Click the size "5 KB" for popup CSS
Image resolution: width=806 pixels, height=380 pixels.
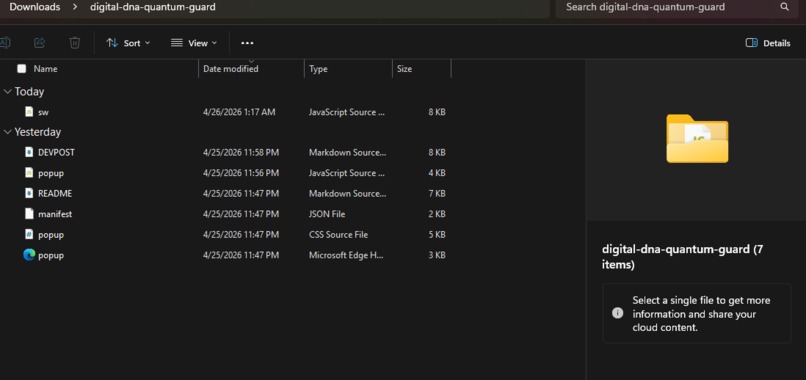pyautogui.click(x=437, y=234)
